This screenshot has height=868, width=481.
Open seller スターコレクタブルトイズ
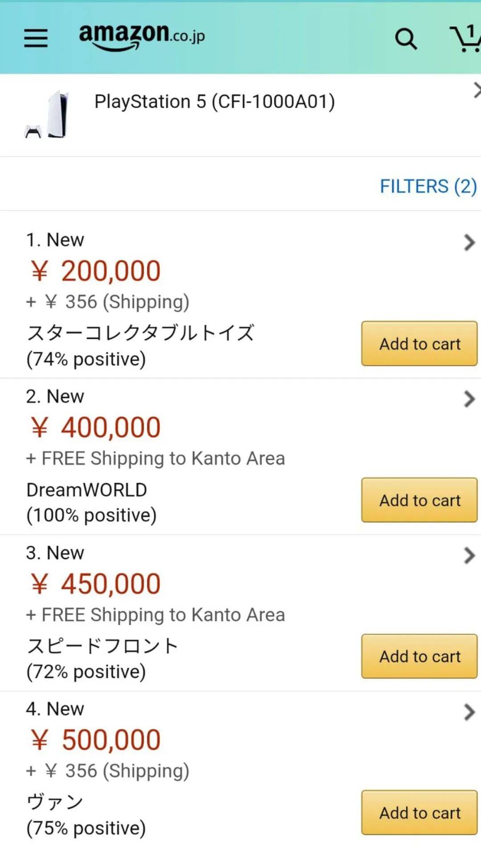140,333
